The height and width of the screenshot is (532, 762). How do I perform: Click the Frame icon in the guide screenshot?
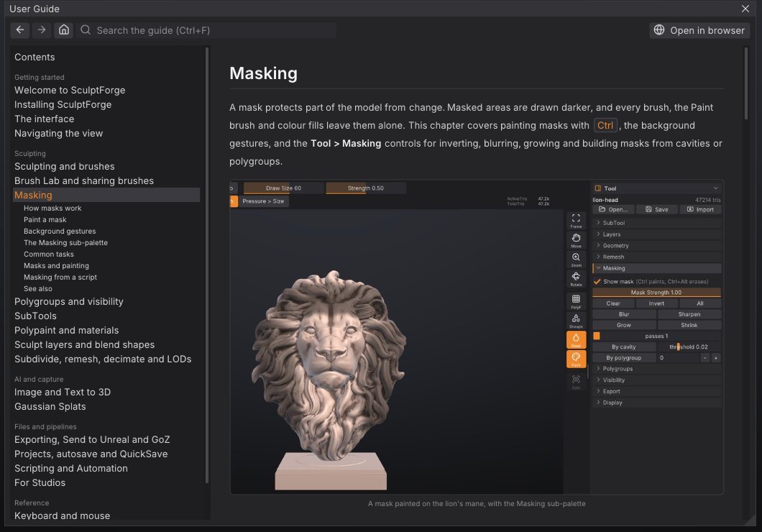tap(576, 220)
